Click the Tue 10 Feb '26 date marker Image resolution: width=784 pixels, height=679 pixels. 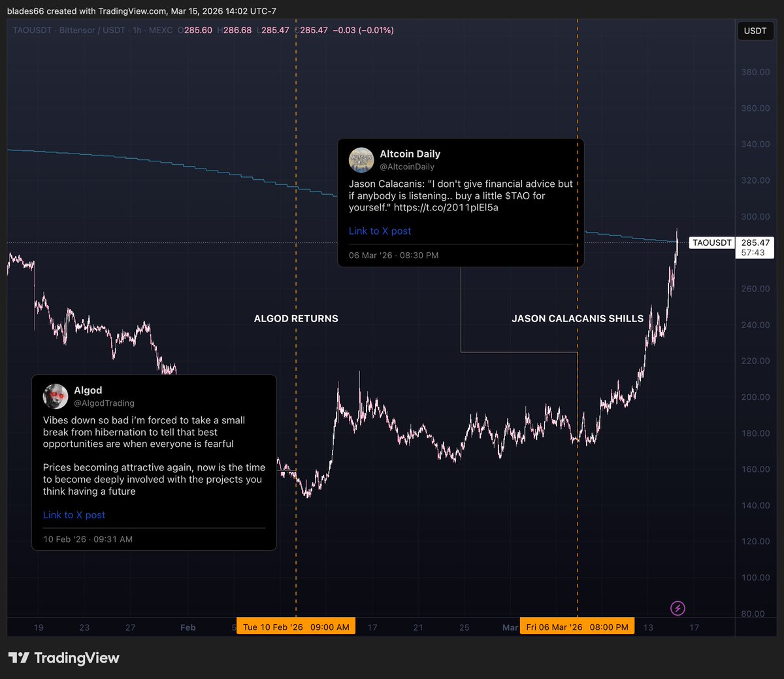[296, 627]
